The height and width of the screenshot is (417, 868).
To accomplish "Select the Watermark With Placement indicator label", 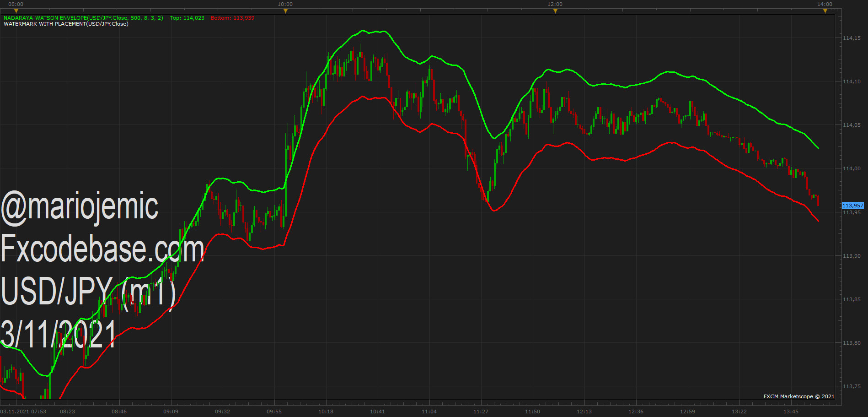I will [66, 24].
